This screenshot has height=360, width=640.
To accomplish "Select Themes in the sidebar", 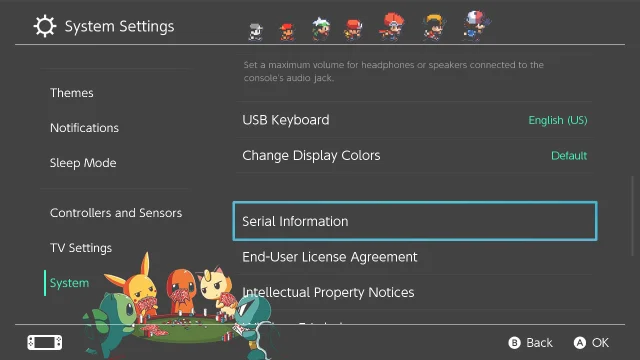I will pyautogui.click(x=72, y=93).
